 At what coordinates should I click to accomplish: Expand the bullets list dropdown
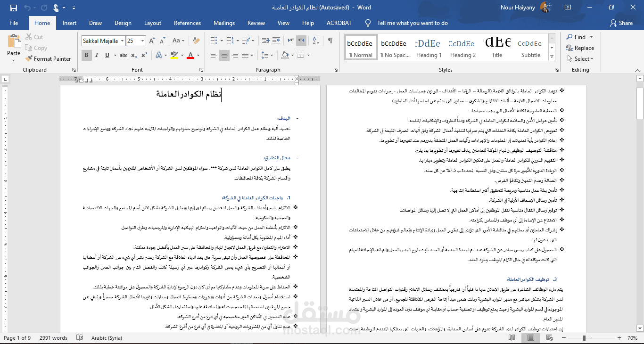[222, 41]
